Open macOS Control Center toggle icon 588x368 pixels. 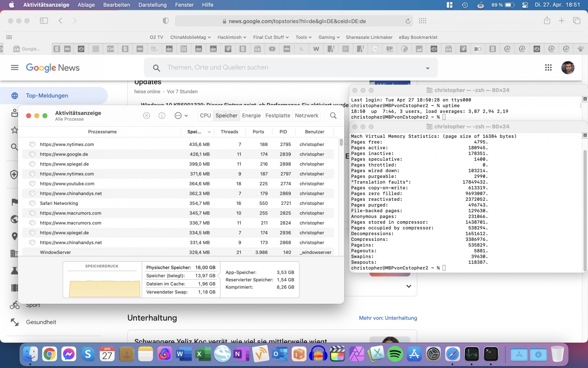pyautogui.click(x=525, y=5)
